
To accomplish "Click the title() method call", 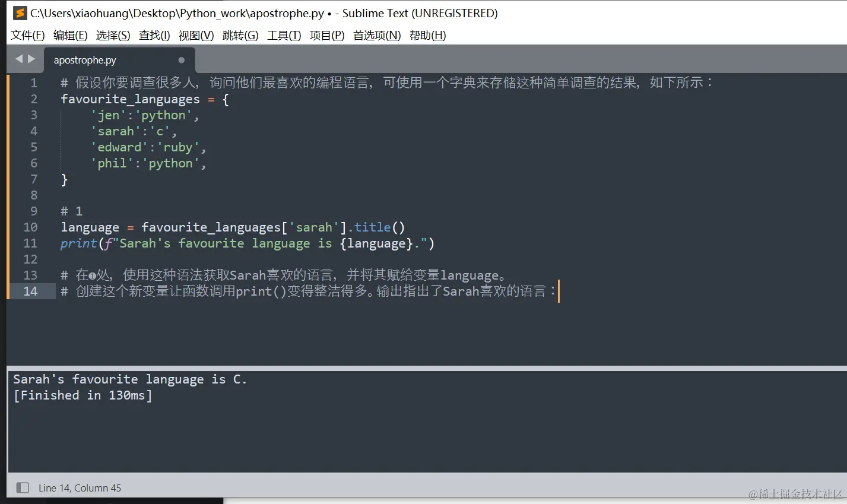I will [x=380, y=227].
